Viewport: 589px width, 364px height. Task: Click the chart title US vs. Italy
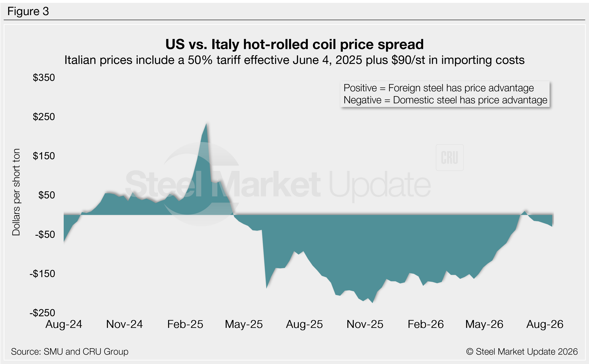[294, 44]
